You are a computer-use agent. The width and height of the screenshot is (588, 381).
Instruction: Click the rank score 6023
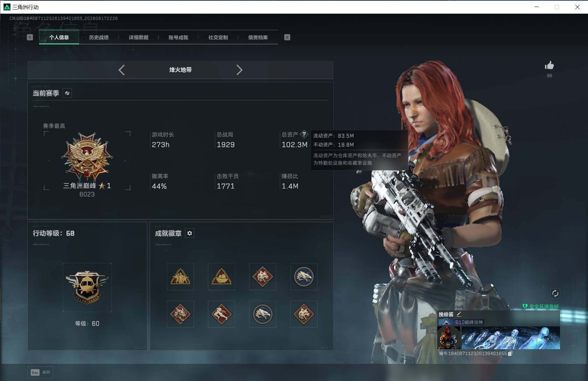tap(87, 195)
